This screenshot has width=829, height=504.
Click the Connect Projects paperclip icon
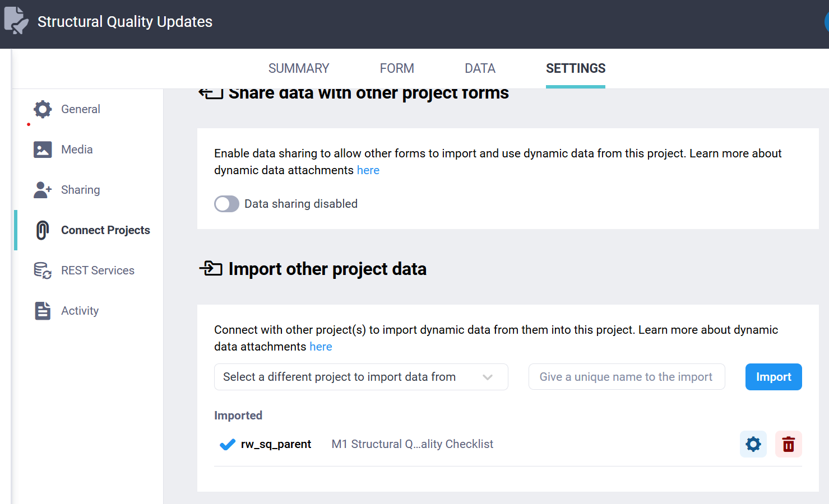[43, 230]
